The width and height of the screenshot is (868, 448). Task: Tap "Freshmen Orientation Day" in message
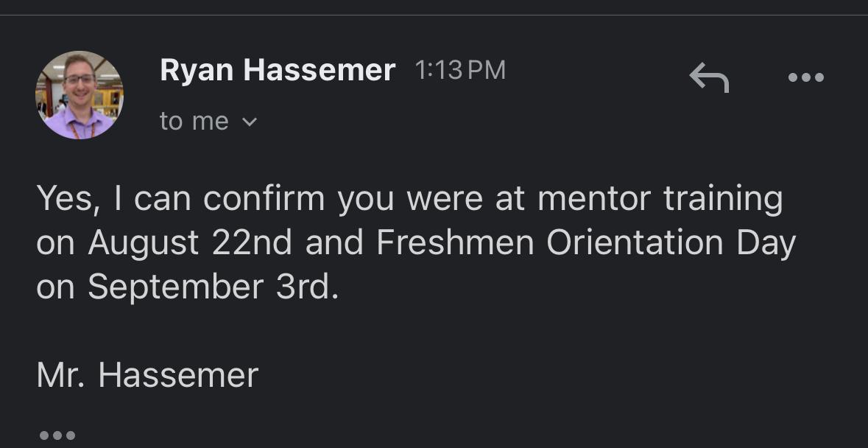[585, 243]
